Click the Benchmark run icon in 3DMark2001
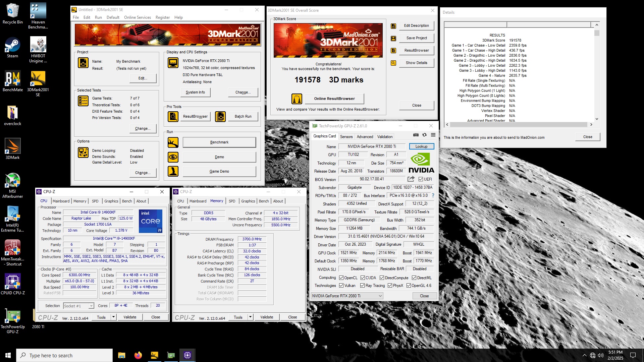 click(173, 142)
